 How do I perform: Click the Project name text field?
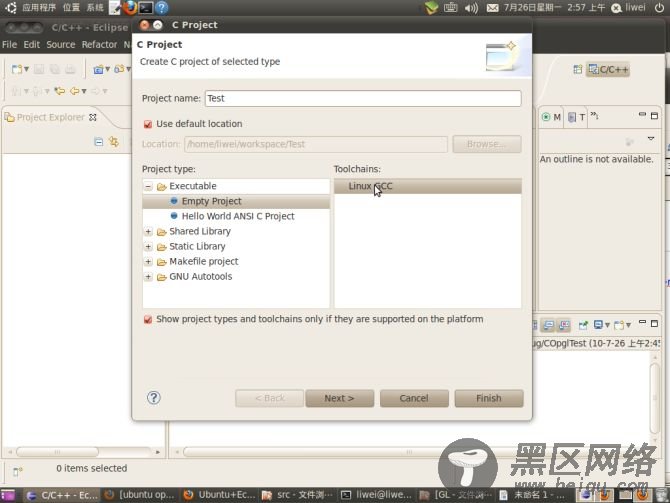point(363,98)
